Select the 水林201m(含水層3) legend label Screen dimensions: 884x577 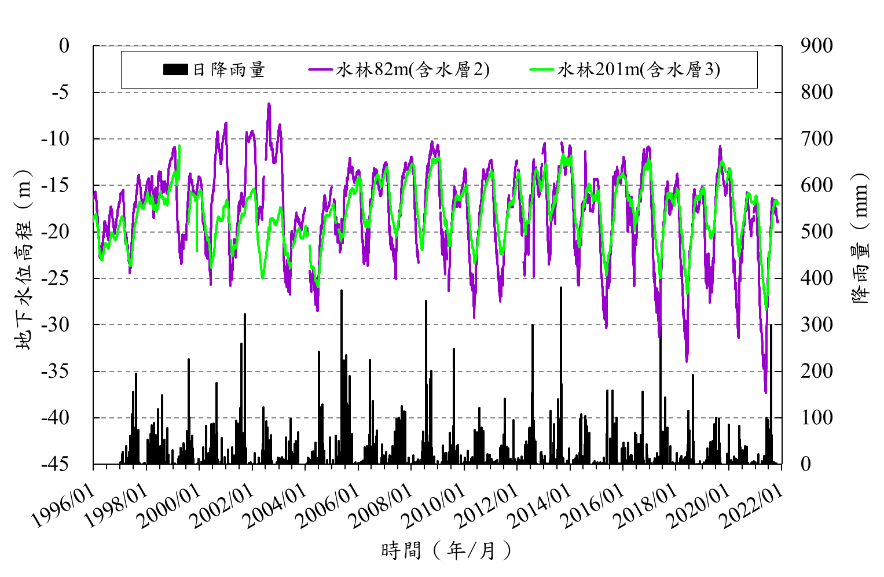[638, 70]
